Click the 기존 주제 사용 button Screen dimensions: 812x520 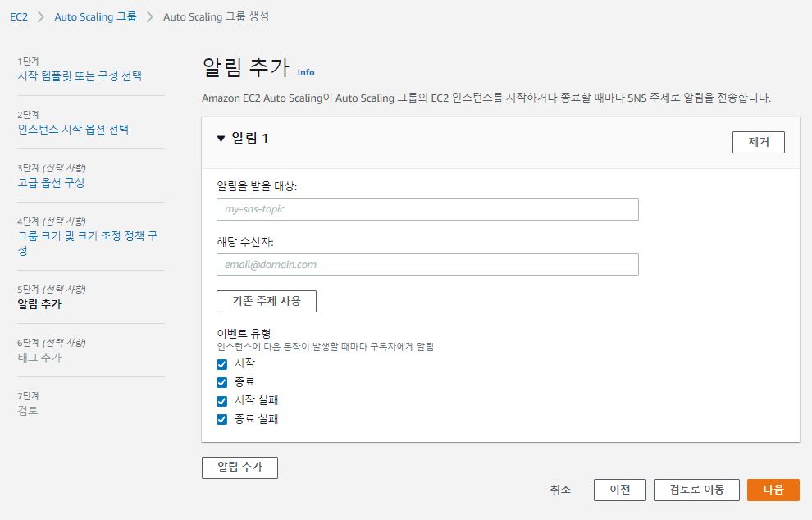[x=267, y=301]
